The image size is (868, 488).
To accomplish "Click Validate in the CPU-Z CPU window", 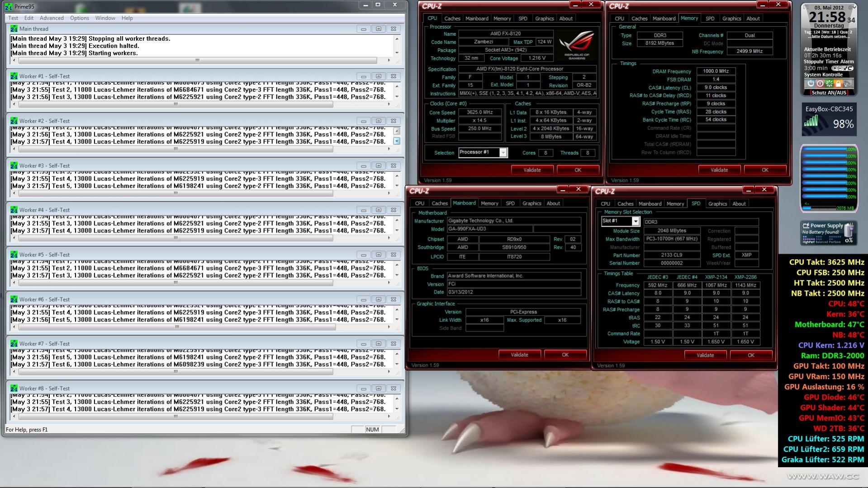I will coord(532,170).
